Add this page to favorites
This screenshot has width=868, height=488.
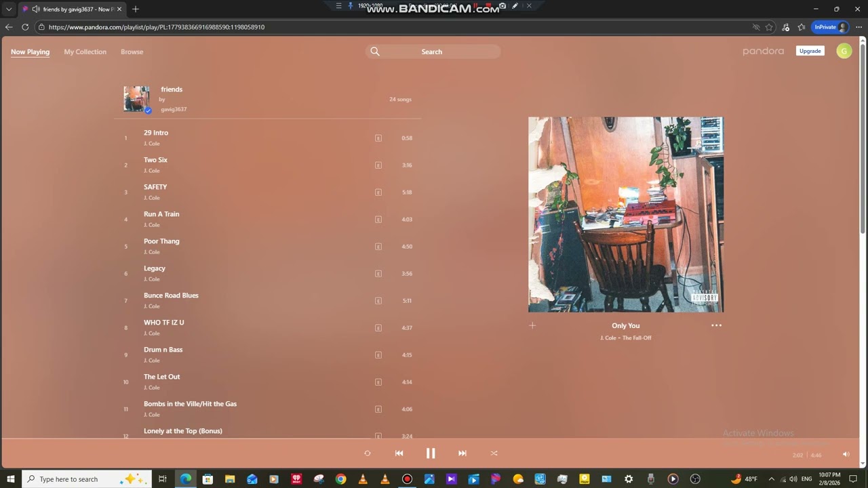click(x=769, y=27)
